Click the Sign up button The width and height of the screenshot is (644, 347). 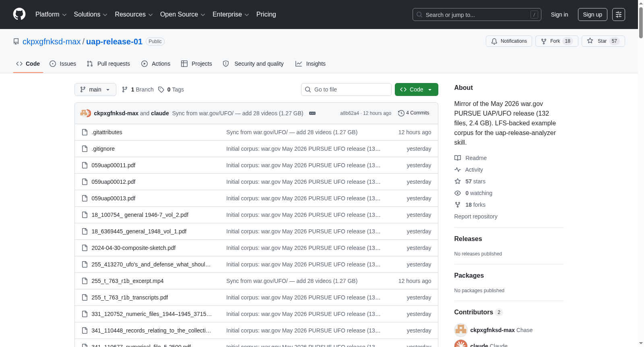592,15
